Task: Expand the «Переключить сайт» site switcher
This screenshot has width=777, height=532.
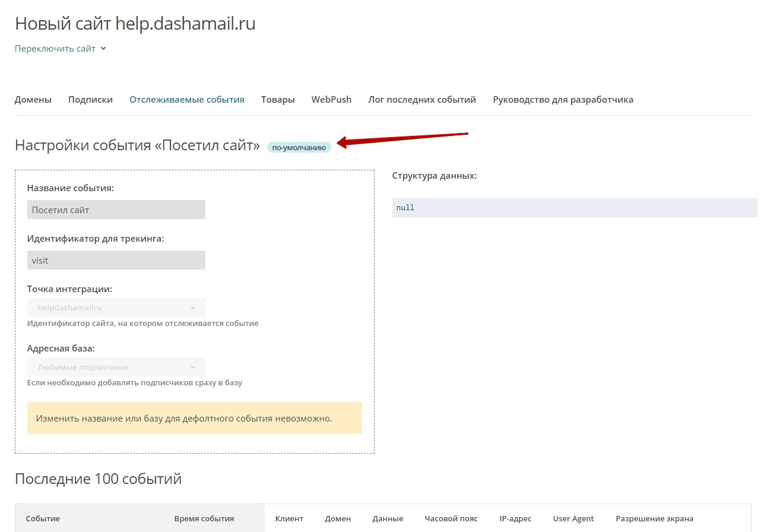Action: pos(60,49)
